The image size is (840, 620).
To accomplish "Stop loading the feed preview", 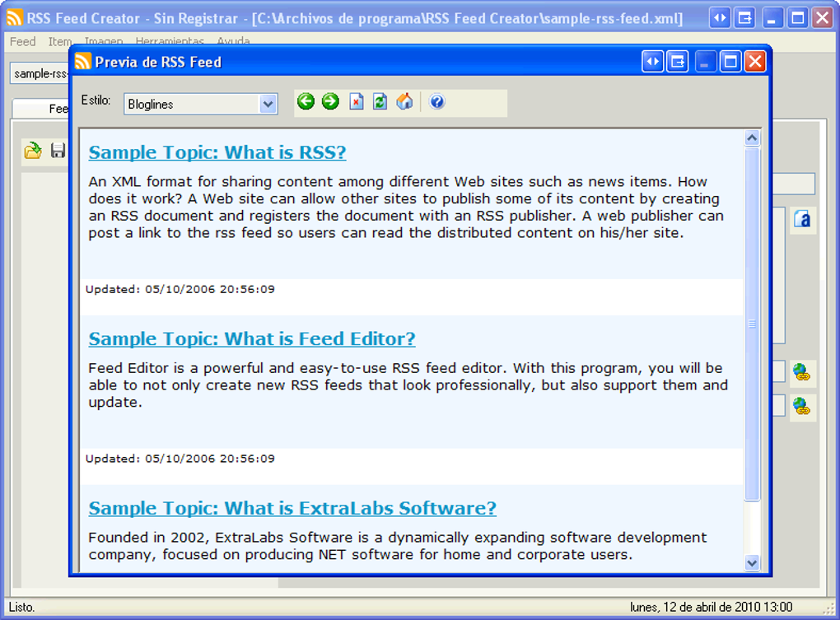I will 356,101.
